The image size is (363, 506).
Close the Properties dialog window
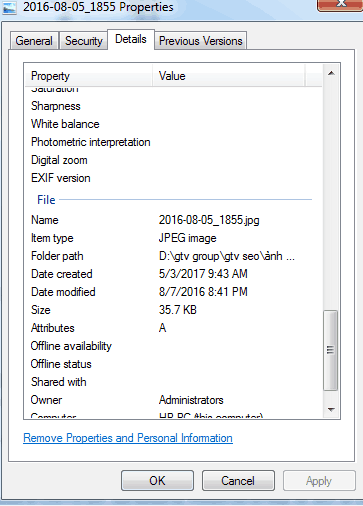[340, 5]
